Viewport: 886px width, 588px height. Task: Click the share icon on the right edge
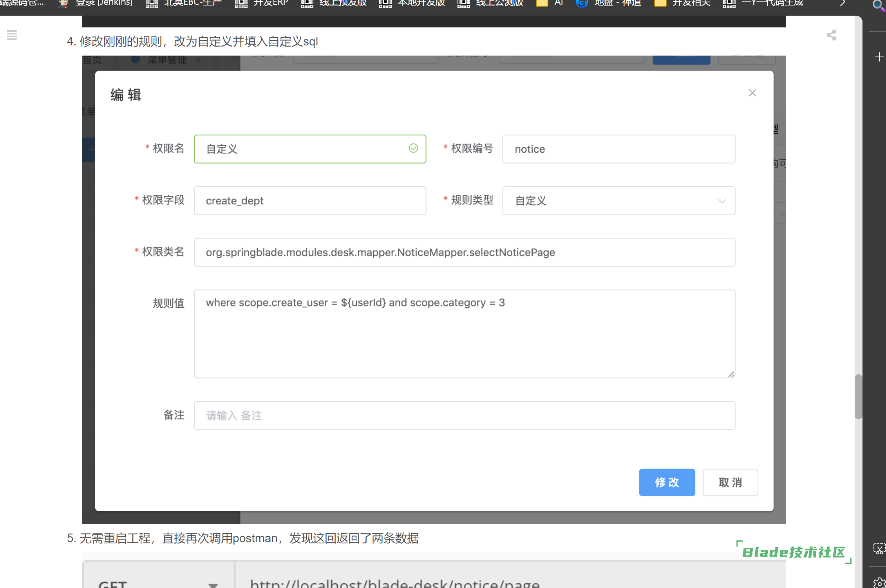tap(831, 35)
